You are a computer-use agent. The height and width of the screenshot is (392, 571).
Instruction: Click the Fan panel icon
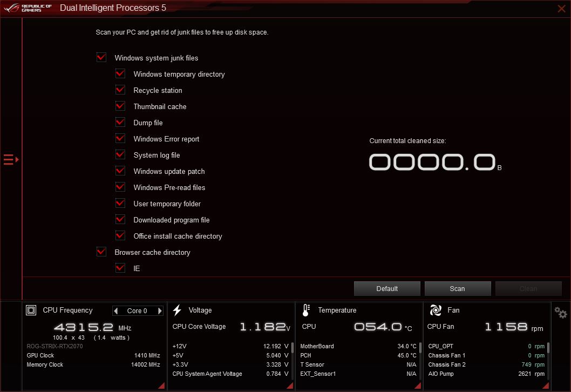pyautogui.click(x=436, y=310)
